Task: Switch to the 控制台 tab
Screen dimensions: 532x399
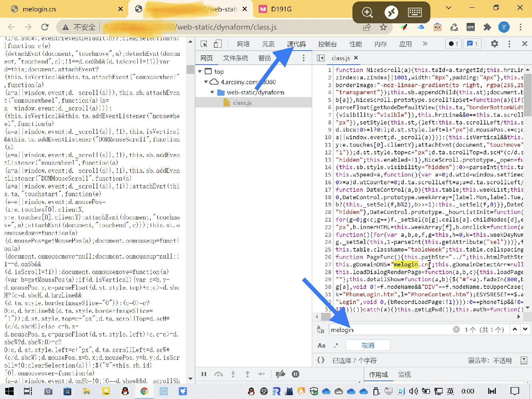Action: point(327,44)
